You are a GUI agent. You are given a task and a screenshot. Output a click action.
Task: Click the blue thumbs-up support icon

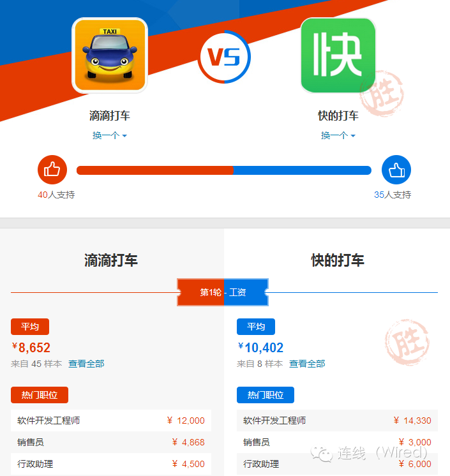(x=396, y=170)
